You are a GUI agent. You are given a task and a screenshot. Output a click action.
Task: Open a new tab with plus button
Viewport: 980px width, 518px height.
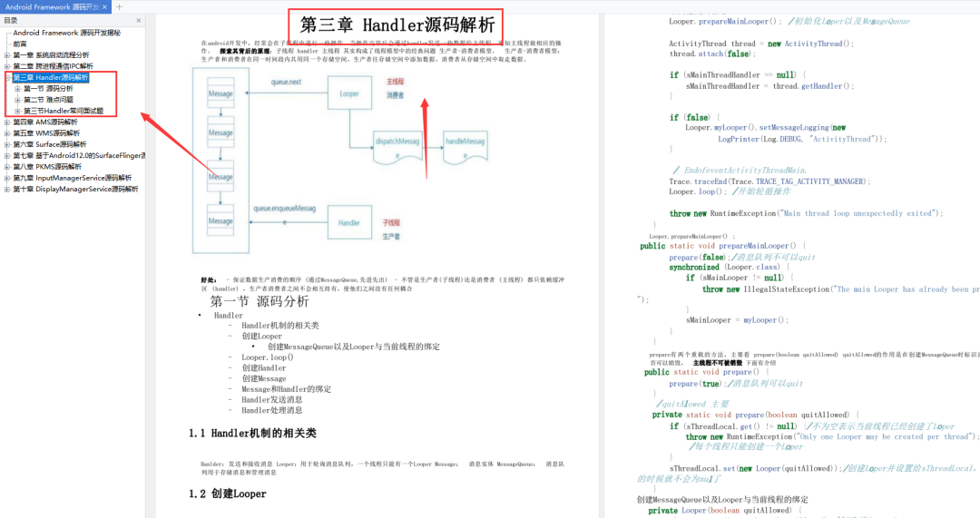tap(119, 7)
